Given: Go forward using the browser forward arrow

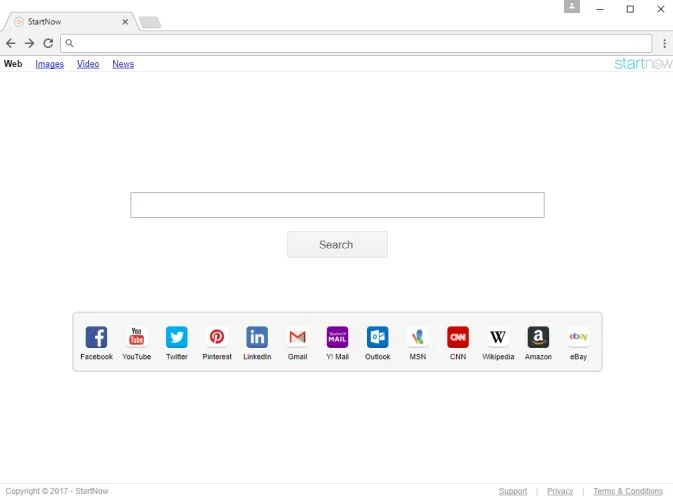Looking at the screenshot, I should click(x=29, y=43).
